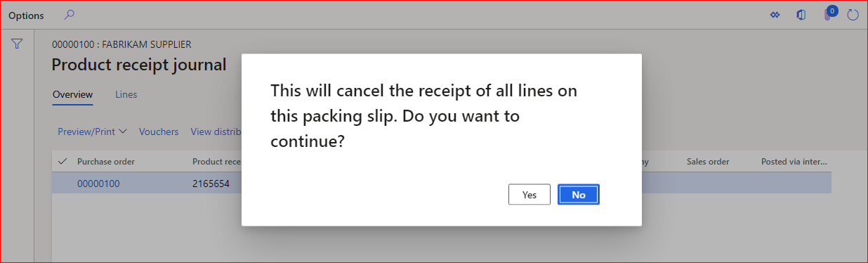Click the search magnifier icon beside Options
868x263 pixels.
pyautogui.click(x=70, y=15)
